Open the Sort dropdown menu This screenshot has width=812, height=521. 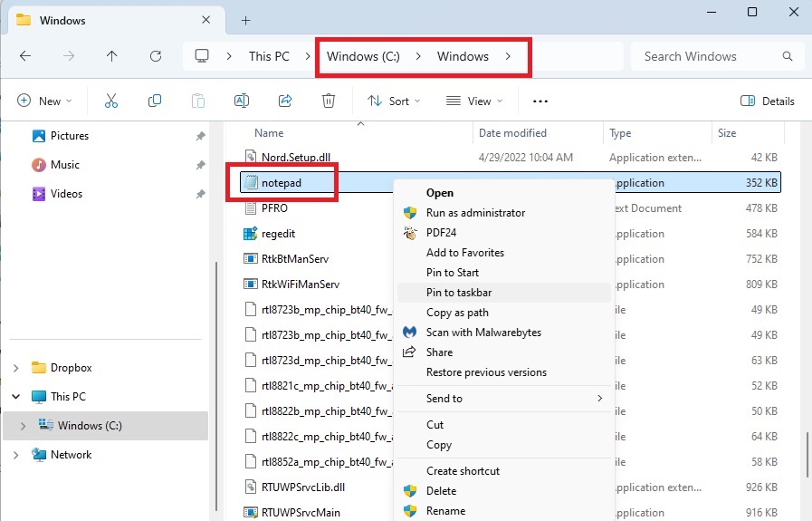[394, 101]
